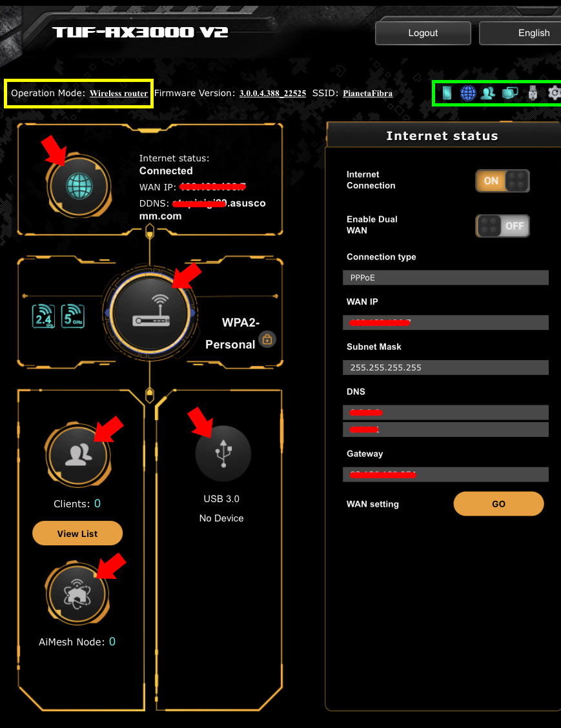Click the 2.4 GHz wireless band icon

(44, 316)
